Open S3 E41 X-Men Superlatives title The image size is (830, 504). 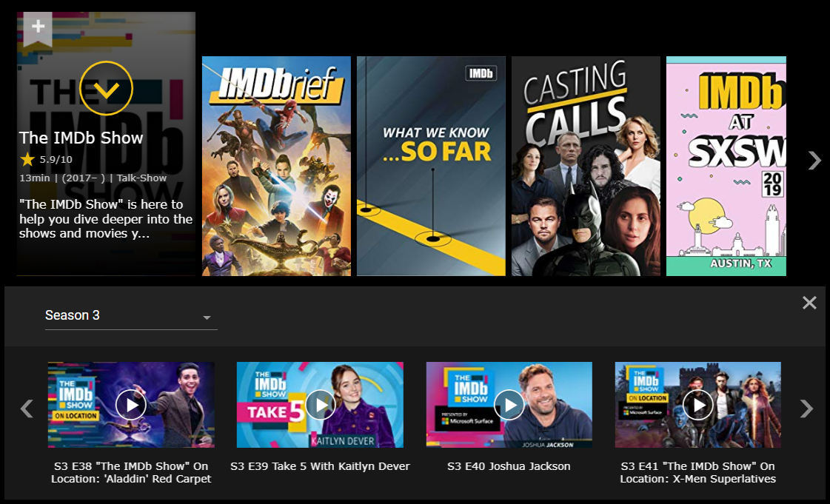click(x=697, y=472)
